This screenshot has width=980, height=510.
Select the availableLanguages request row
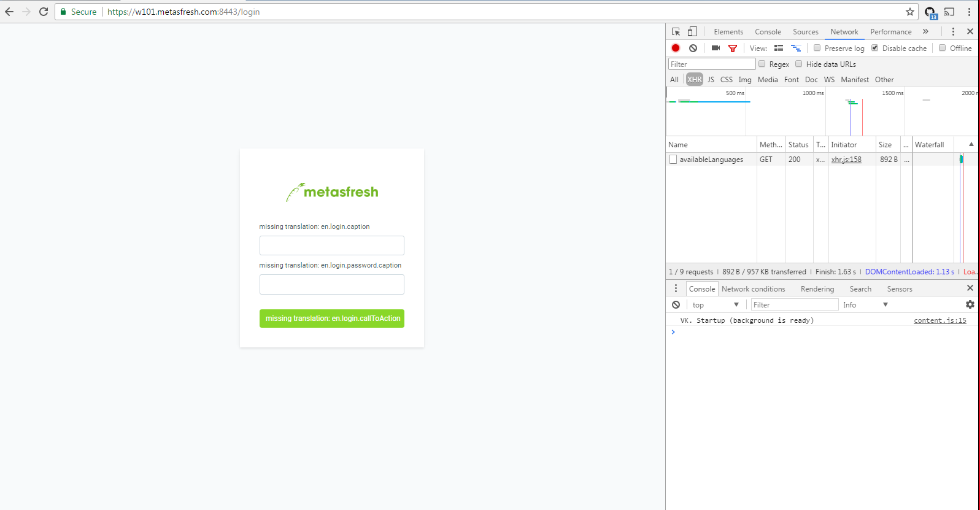click(x=822, y=159)
